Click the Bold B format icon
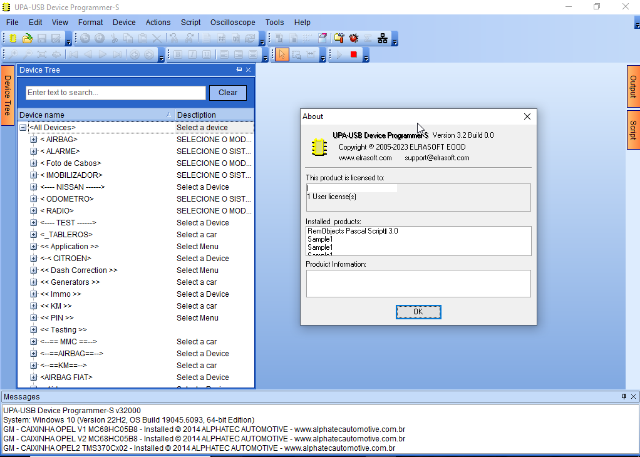Viewport: 640px width, 457px height. click(x=178, y=54)
